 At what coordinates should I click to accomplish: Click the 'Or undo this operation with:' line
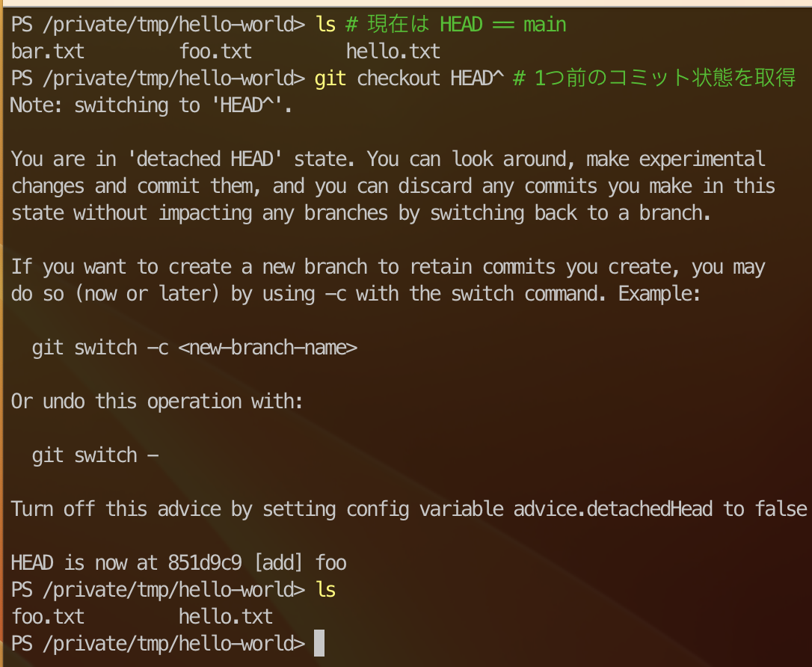tap(157, 402)
